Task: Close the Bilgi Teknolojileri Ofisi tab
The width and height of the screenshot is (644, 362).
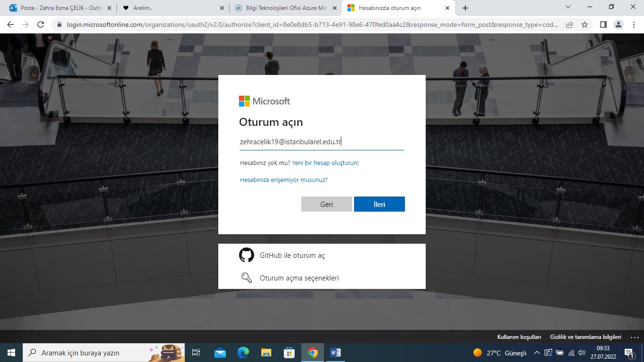Action: [335, 8]
